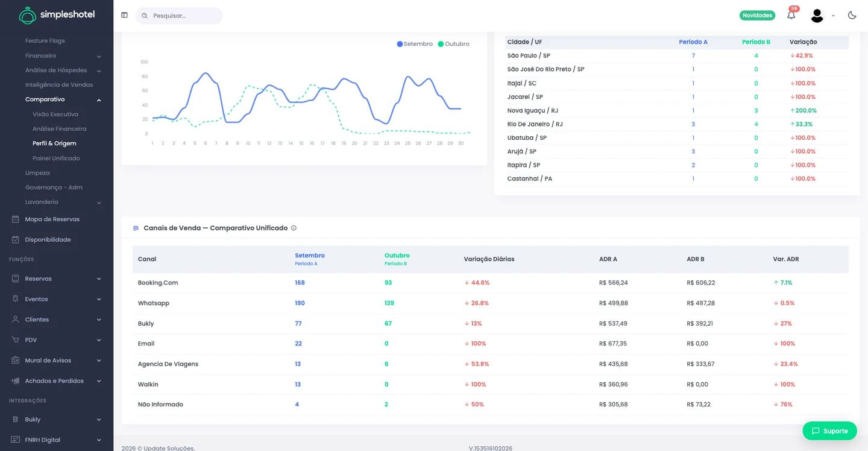
Task: Click the Canais de Venda section icon
Action: (x=136, y=228)
